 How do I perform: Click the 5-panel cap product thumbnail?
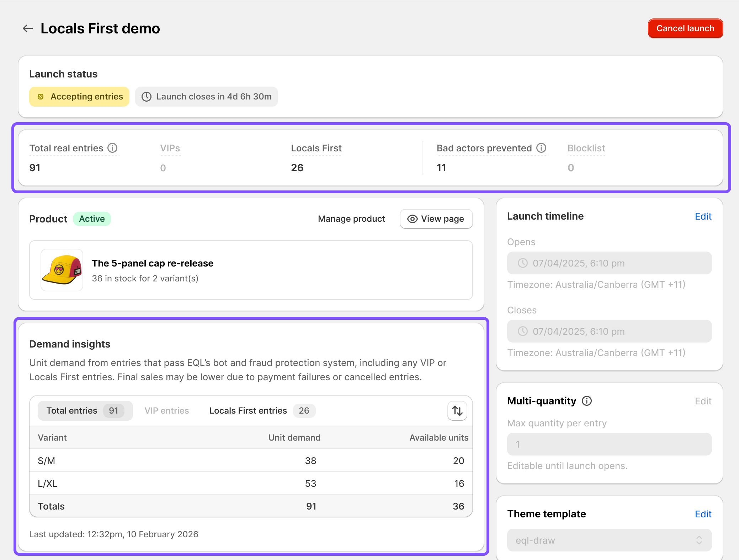click(x=62, y=270)
